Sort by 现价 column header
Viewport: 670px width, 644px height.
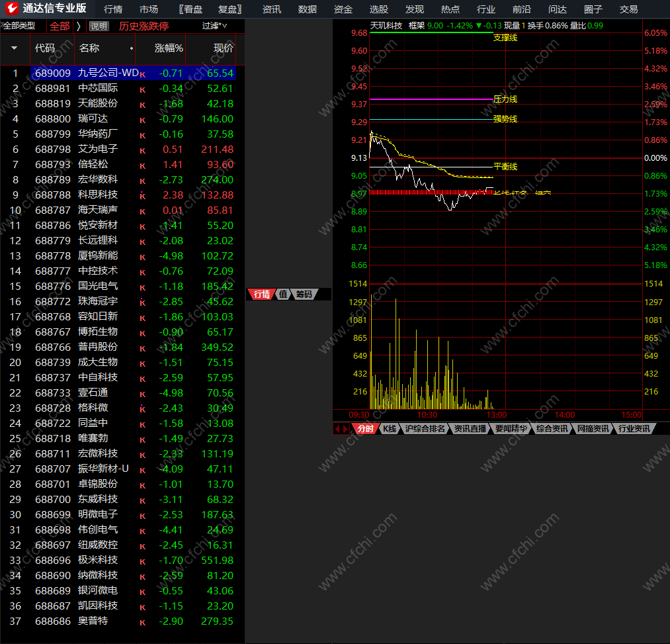pyautogui.click(x=223, y=48)
